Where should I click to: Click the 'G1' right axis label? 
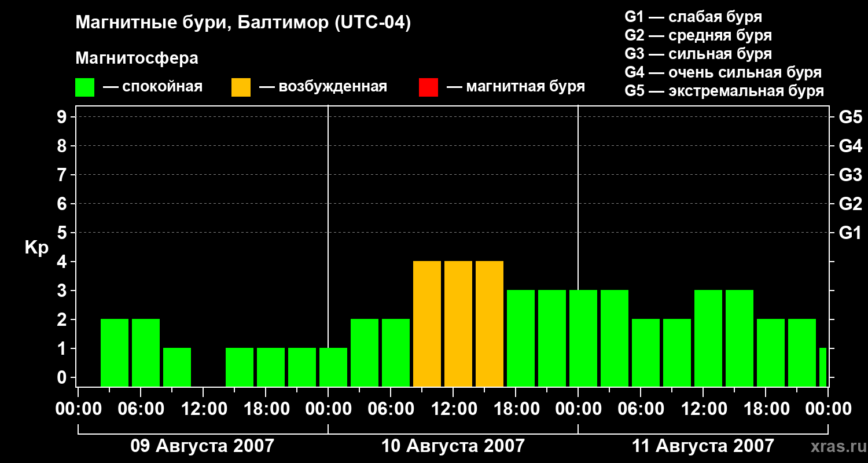click(850, 233)
